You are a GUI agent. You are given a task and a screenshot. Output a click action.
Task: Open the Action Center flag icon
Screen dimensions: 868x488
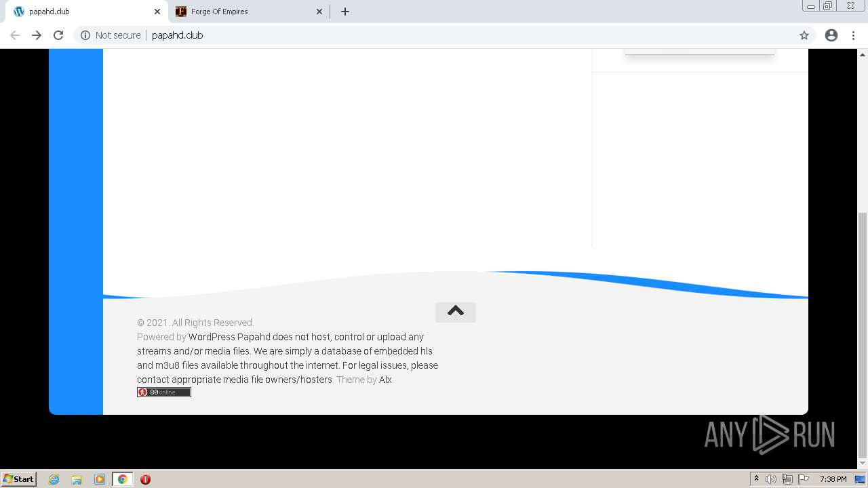pos(804,479)
